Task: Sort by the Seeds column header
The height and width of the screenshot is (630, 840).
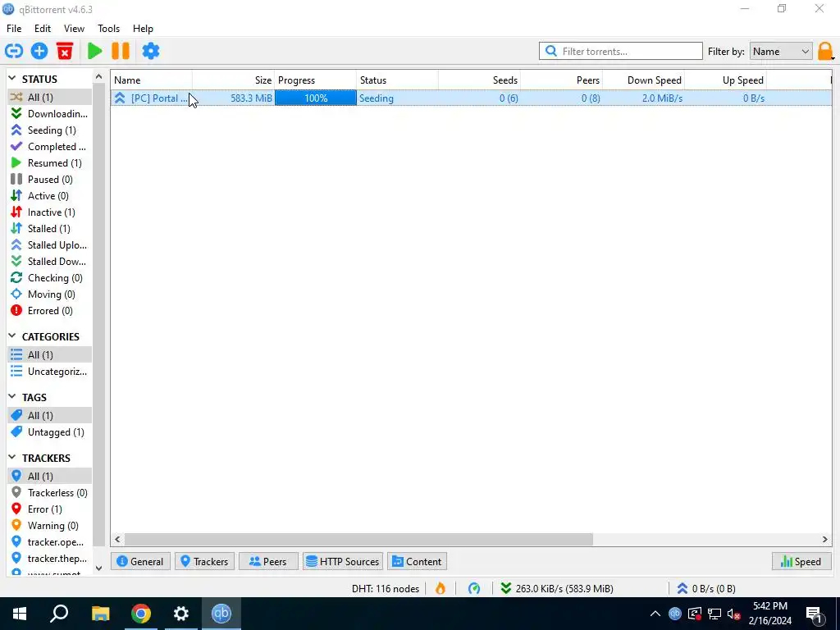Action: [479, 80]
